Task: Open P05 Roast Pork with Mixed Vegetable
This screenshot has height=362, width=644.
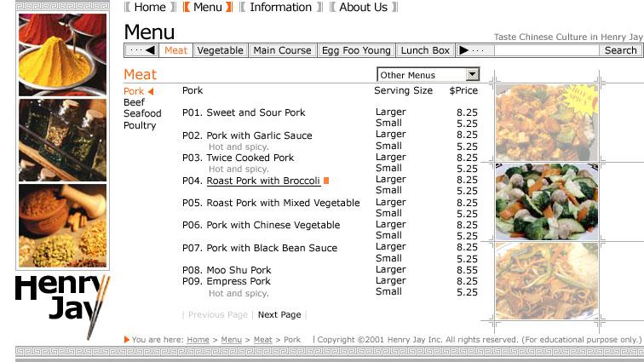Action: tap(271, 203)
